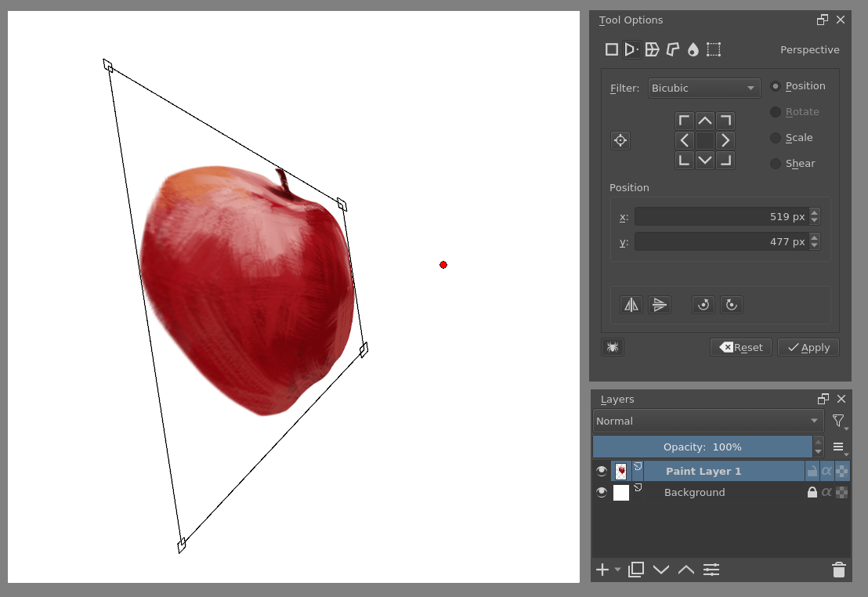Viewport: 868px width, 597px height.
Task: Rotate the layer 90 degrees clockwise
Action: (x=732, y=304)
